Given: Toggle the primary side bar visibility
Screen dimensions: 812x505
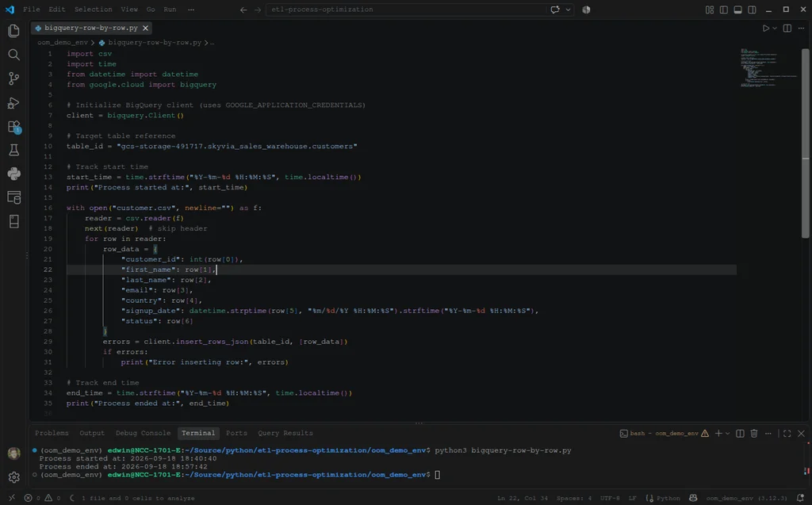Looking at the screenshot, I should click(723, 10).
